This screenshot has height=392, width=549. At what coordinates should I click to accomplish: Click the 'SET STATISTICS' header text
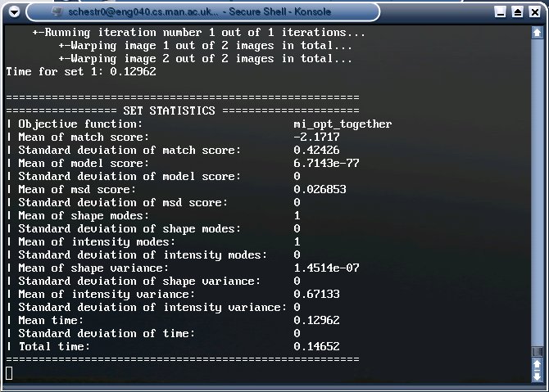pyautogui.click(x=169, y=110)
